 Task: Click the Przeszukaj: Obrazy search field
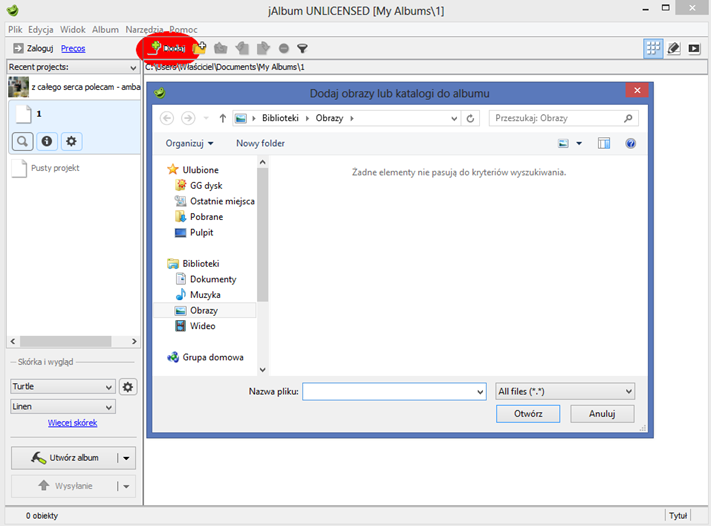click(564, 118)
